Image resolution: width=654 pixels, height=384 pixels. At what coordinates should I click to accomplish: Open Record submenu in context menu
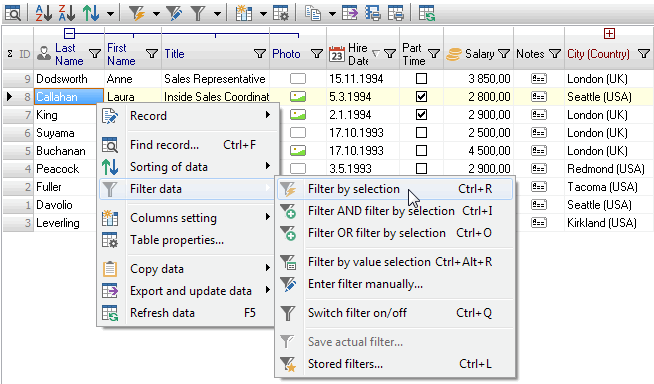(187, 115)
